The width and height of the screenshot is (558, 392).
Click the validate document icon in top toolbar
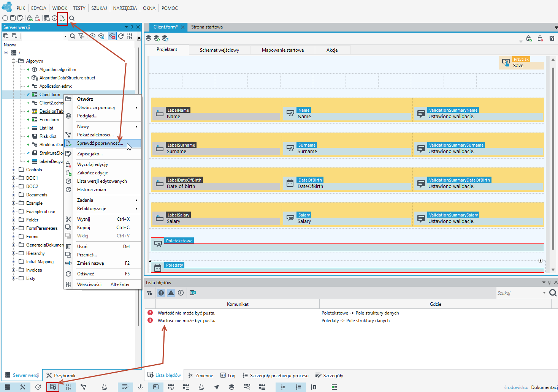62,18
